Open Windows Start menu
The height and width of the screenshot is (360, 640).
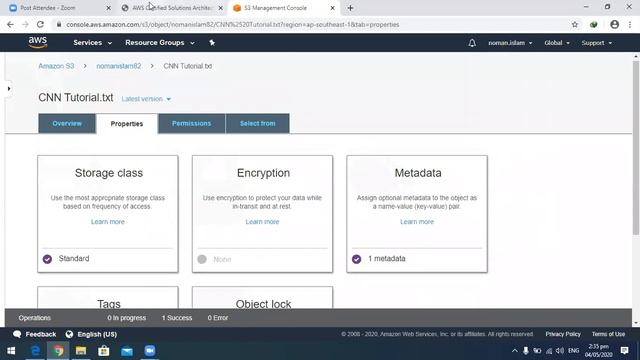pyautogui.click(x=11, y=351)
